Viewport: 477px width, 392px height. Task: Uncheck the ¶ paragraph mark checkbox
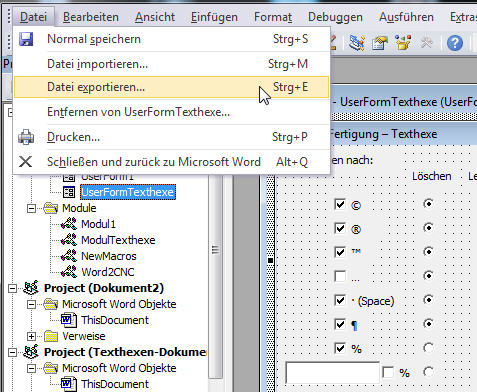tap(340, 324)
